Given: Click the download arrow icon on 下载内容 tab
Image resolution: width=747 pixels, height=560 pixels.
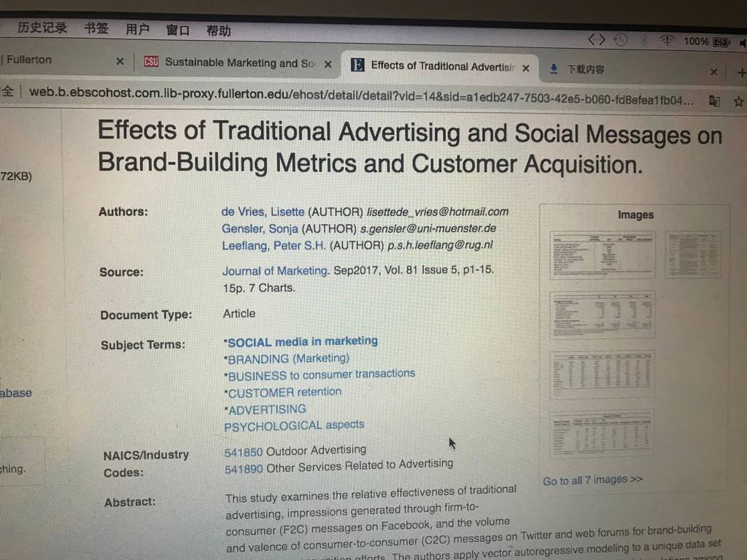Looking at the screenshot, I should pos(553,69).
